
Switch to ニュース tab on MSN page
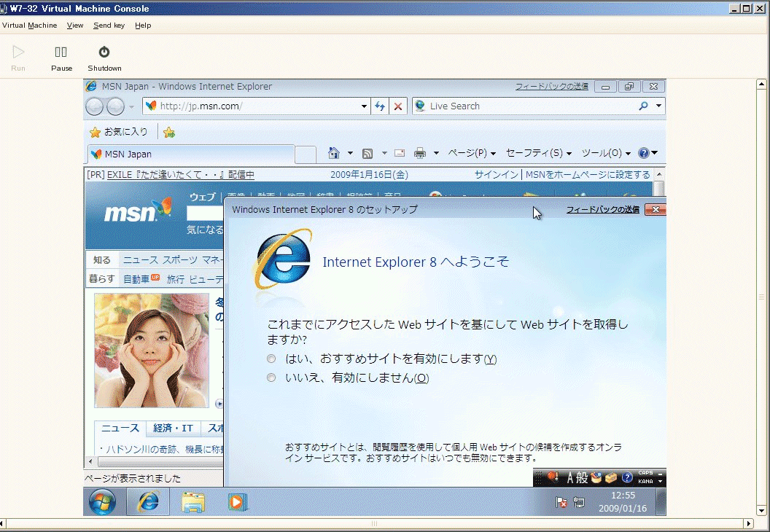point(120,429)
